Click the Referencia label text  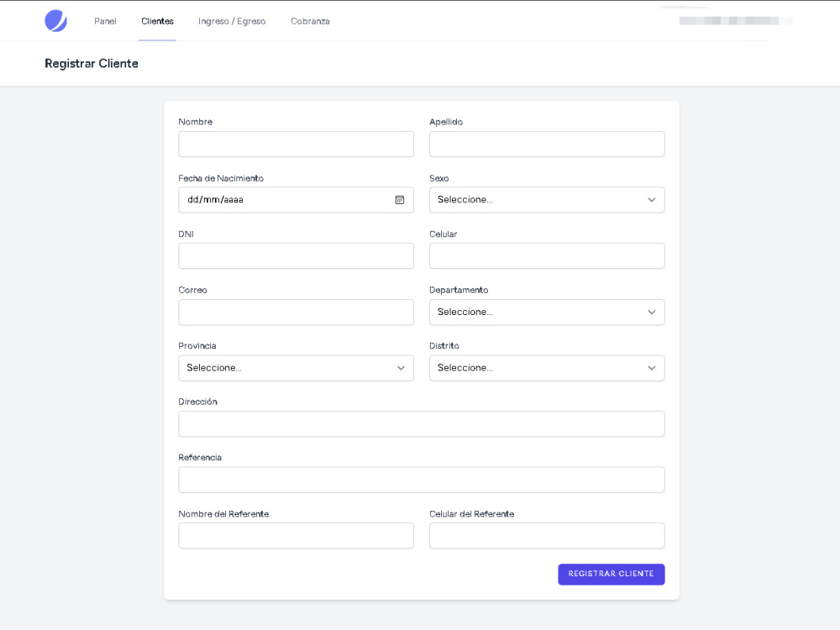pos(200,458)
